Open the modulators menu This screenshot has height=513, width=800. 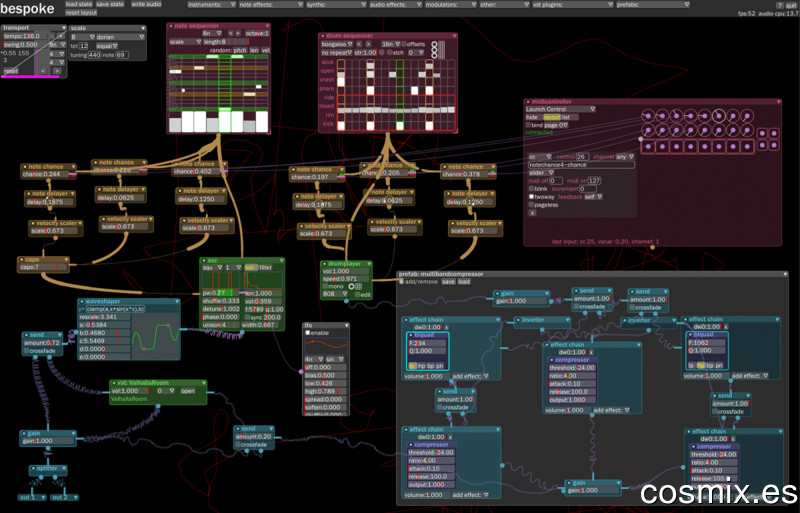pyautogui.click(x=451, y=5)
